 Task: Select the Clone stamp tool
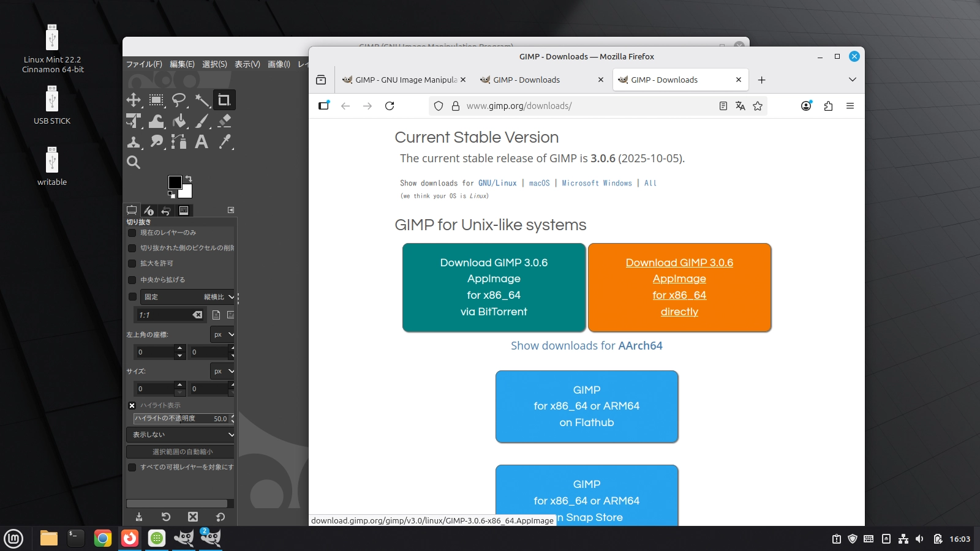point(134,141)
